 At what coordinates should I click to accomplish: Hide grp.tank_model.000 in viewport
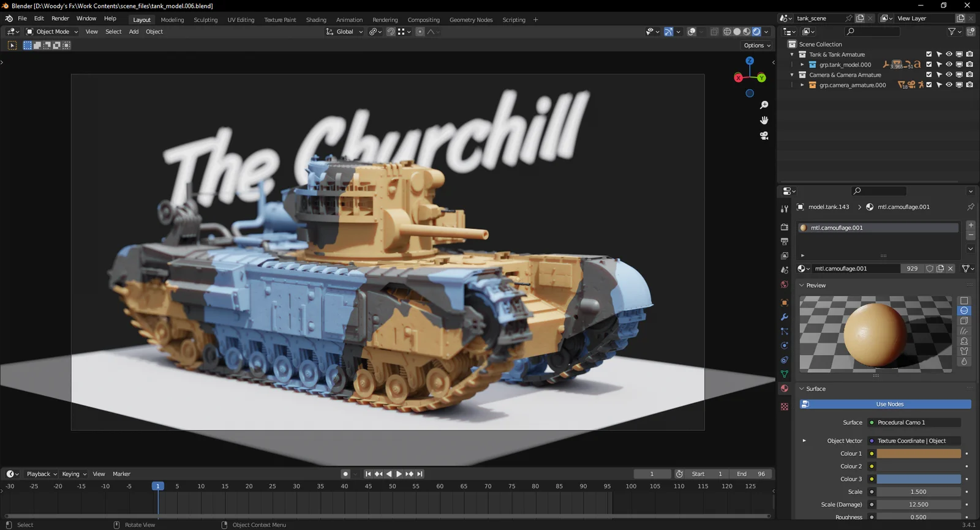[x=949, y=65]
